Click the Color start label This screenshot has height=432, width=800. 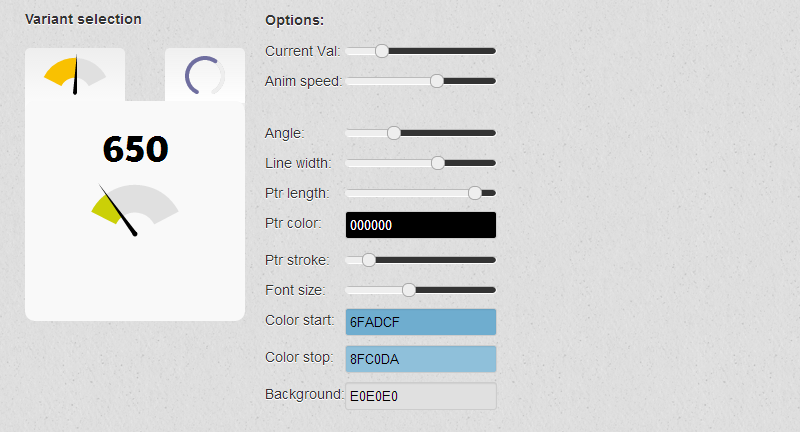[x=300, y=320]
